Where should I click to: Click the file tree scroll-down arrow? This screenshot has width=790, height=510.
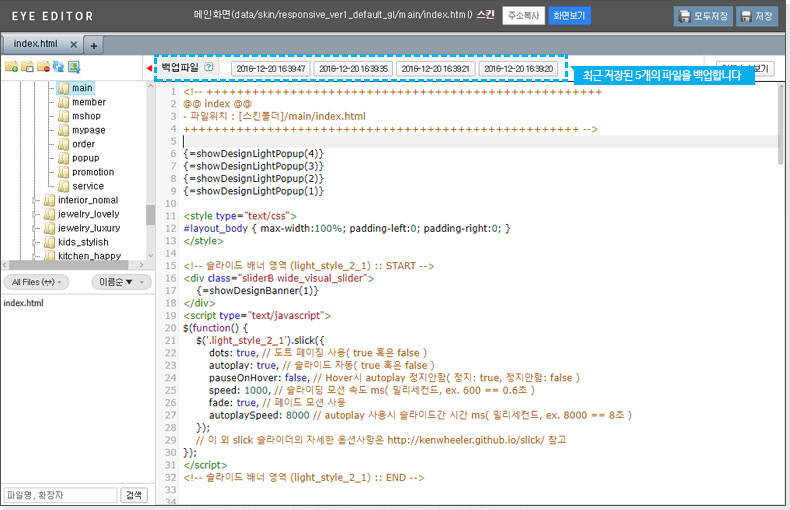pyautogui.click(x=150, y=256)
